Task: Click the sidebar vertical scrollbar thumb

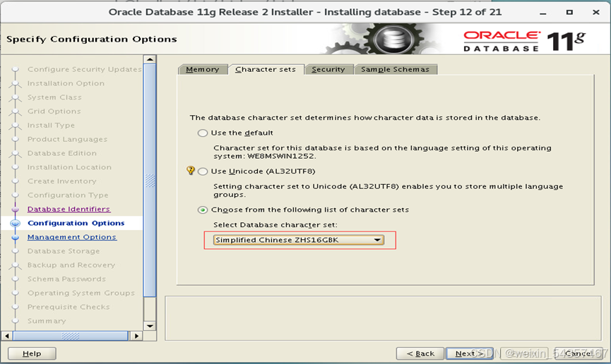Action: pos(149,180)
